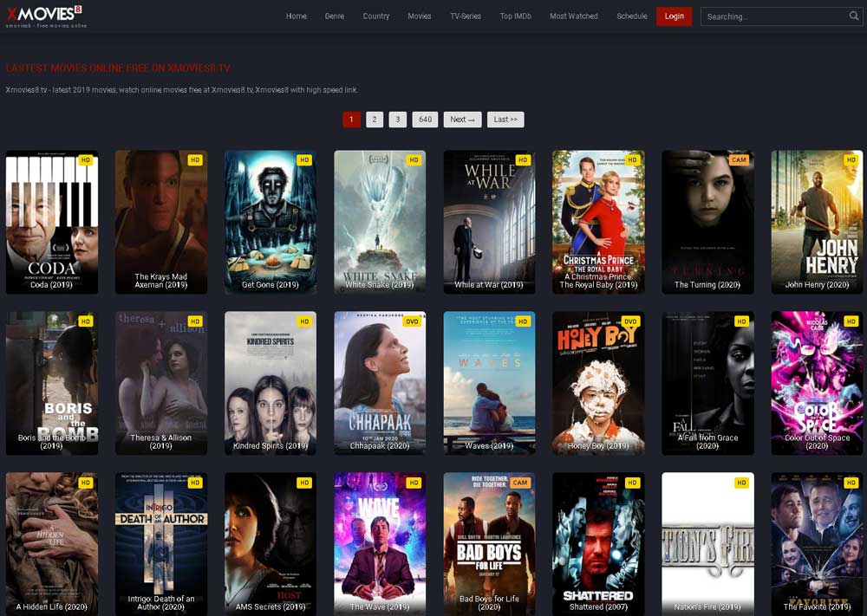Image resolution: width=867 pixels, height=616 pixels.
Task: Open the Top IMDb list
Action: (x=516, y=16)
